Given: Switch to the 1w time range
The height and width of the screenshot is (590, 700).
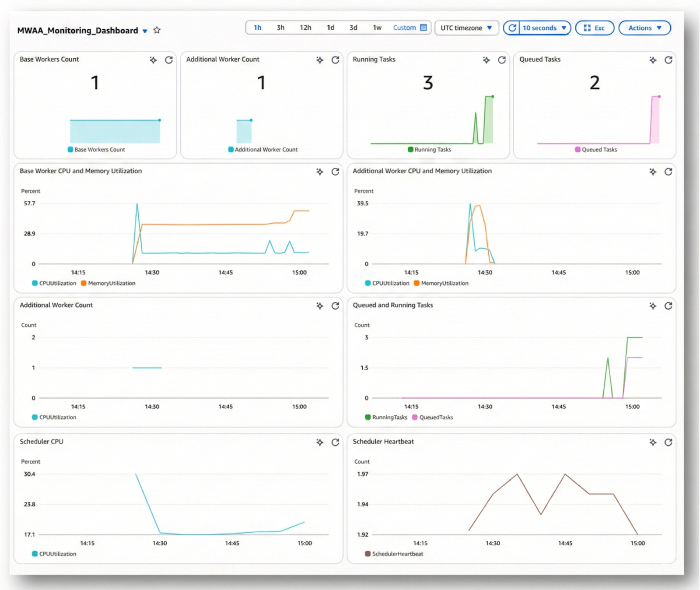Looking at the screenshot, I should click(377, 28).
